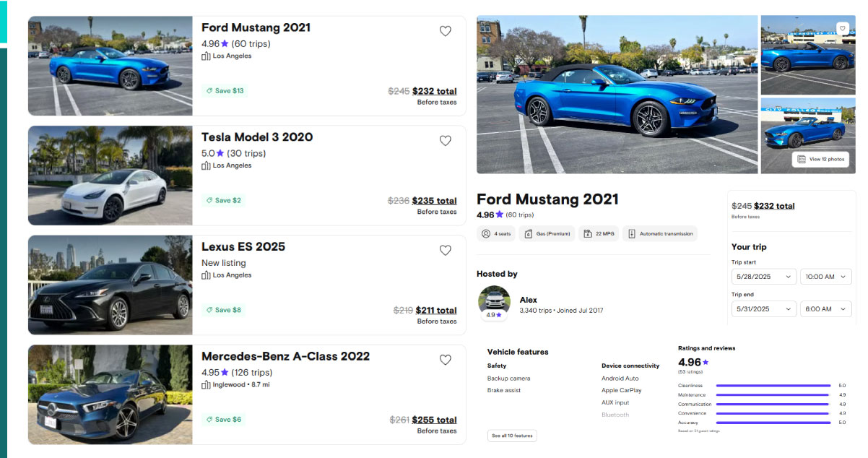Click the heart on Mercedes-Benz A-Class listing
Viewport: 868px width, 458px height.
tap(446, 360)
